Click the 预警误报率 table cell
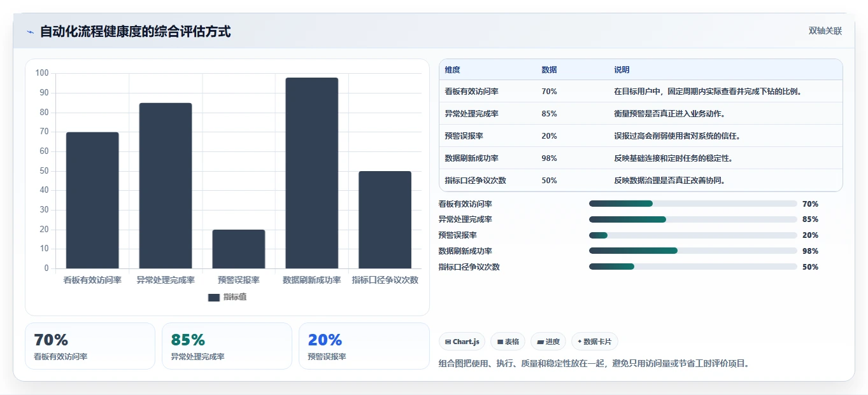 point(464,136)
